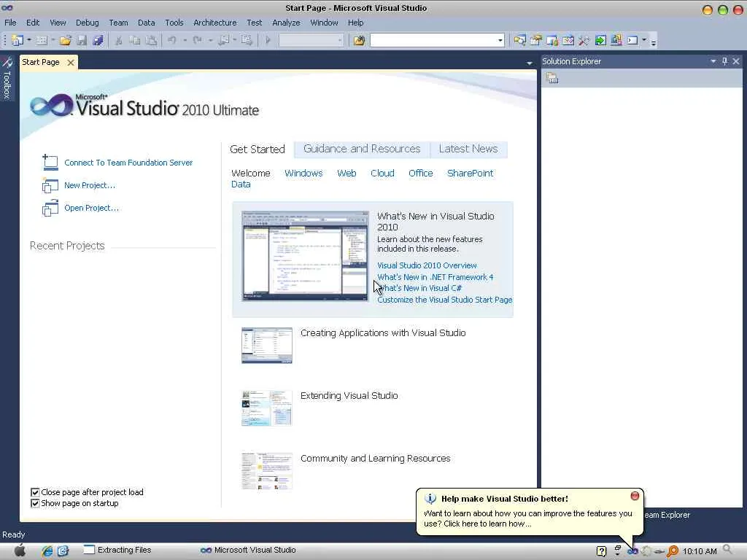Image resolution: width=747 pixels, height=560 pixels.
Task: Click the New Project... link
Action: [90, 185]
